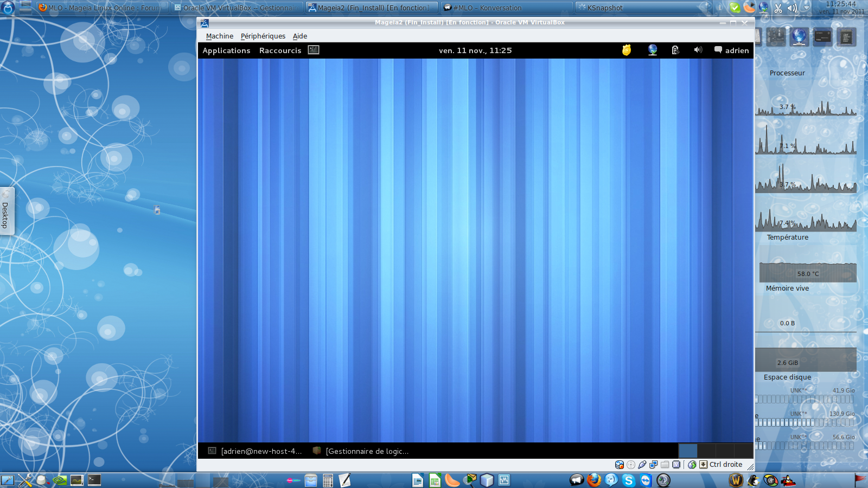Open Raccourcis menu in GNOME panel
The height and width of the screenshot is (488, 868).
280,50
